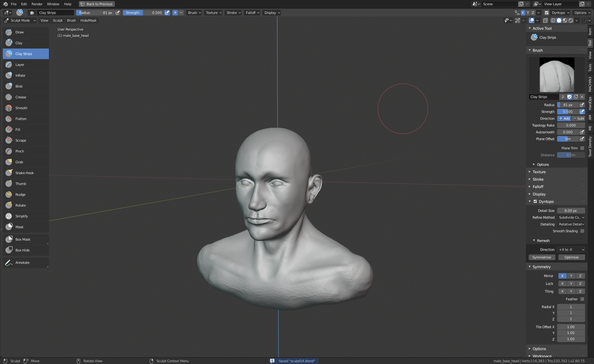Image resolution: width=594 pixels, height=364 pixels.
Task: Click the Optimize button
Action: pyautogui.click(x=571, y=257)
